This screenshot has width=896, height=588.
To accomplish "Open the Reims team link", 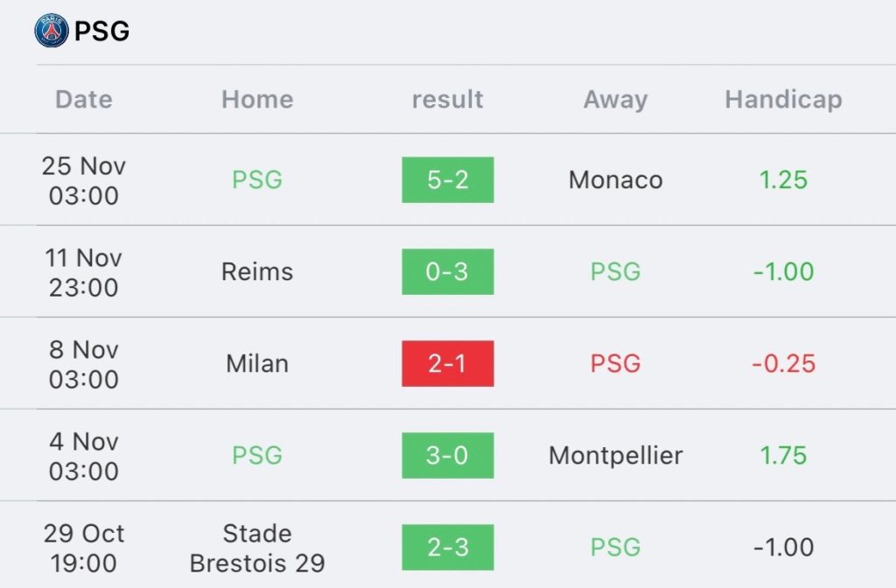I will tap(257, 271).
